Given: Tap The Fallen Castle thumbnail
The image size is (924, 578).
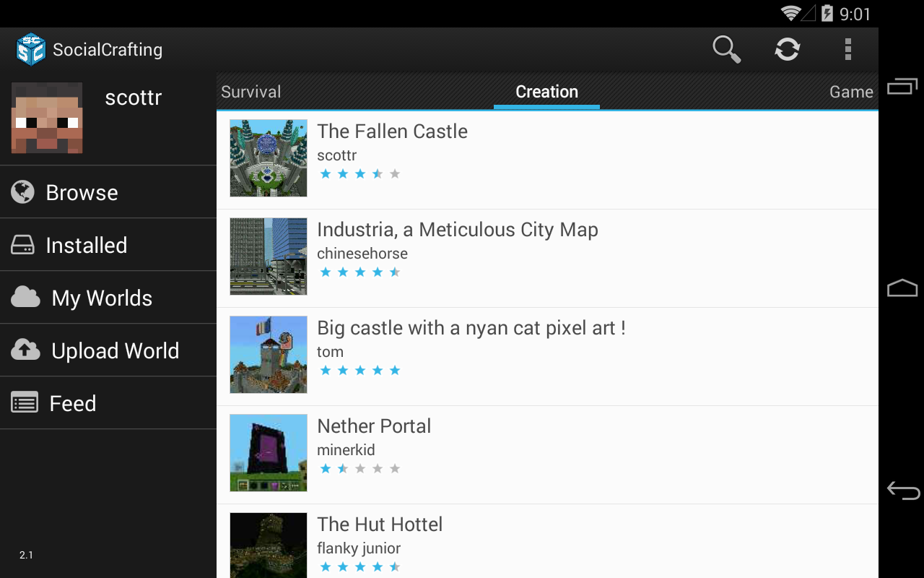Looking at the screenshot, I should click(269, 158).
